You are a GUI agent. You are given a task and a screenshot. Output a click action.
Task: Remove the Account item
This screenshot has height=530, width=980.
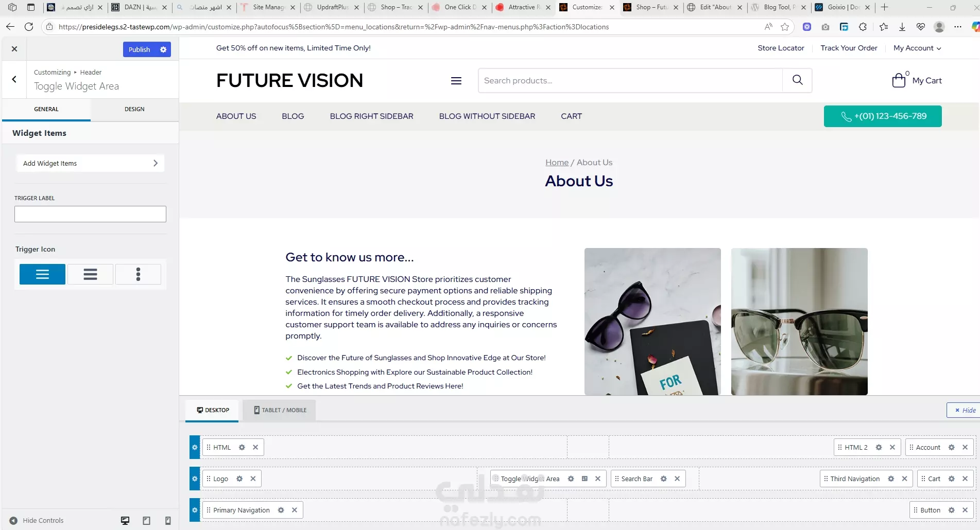tap(965, 447)
